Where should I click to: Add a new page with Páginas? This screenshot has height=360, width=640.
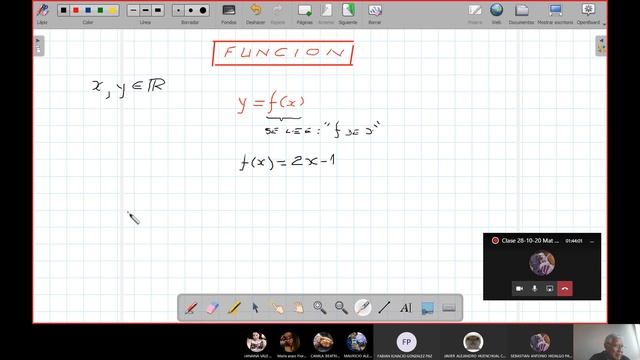[304, 10]
